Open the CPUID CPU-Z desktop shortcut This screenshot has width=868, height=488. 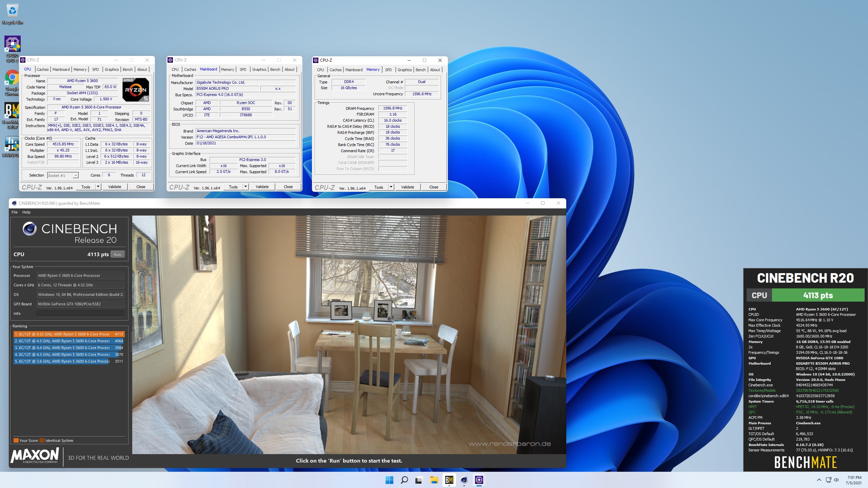click(13, 49)
